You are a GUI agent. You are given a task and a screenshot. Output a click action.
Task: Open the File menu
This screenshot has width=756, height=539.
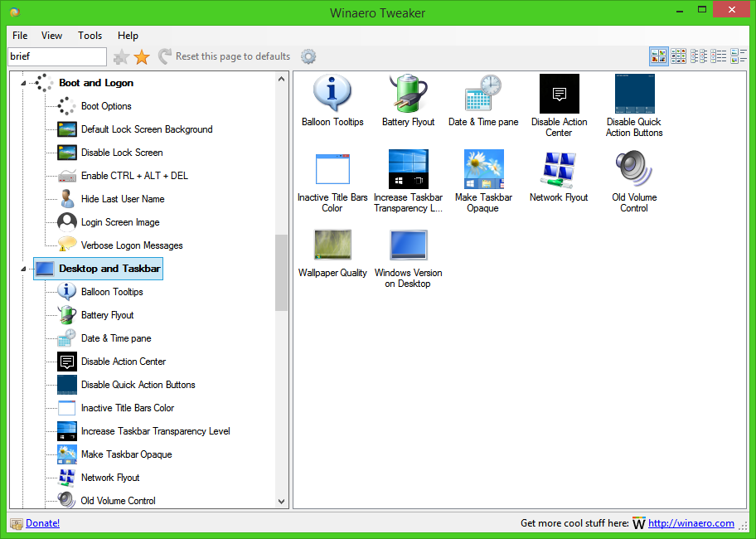coord(20,35)
